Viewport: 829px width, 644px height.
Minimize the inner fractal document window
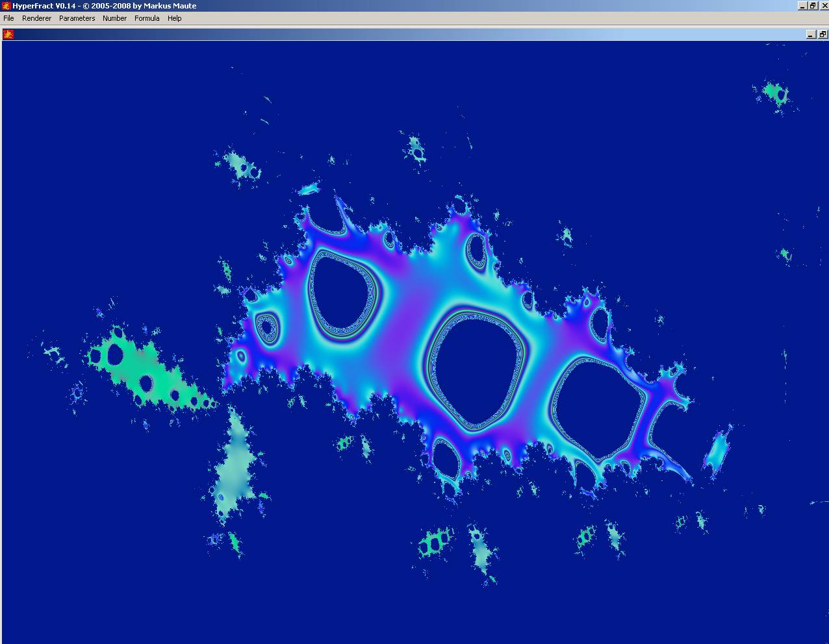[811, 34]
